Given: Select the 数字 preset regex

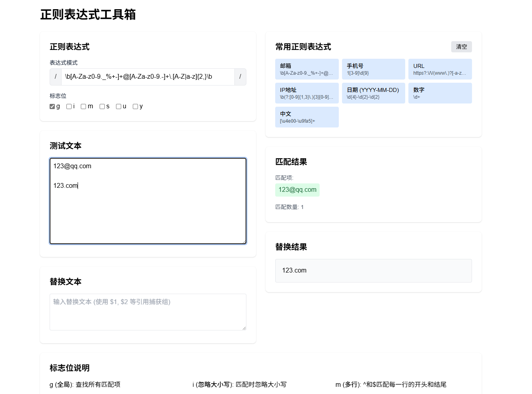Looking at the screenshot, I should (440, 93).
